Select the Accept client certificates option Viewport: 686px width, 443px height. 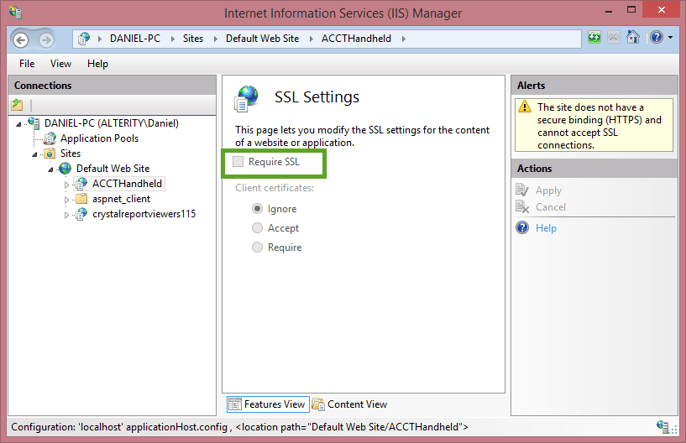click(x=257, y=228)
